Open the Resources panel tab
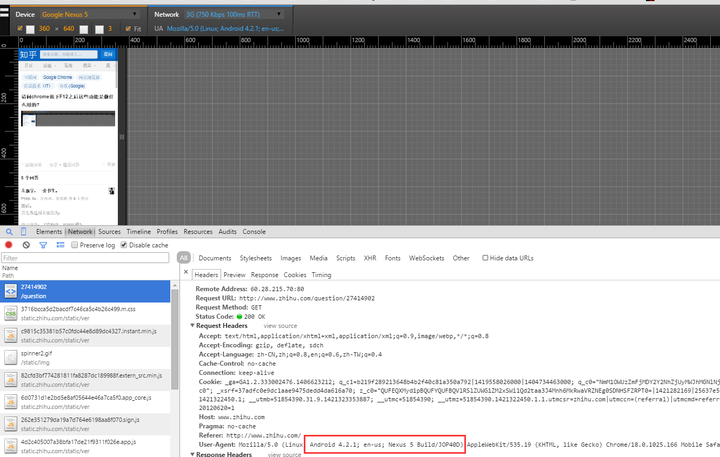 tap(198, 232)
